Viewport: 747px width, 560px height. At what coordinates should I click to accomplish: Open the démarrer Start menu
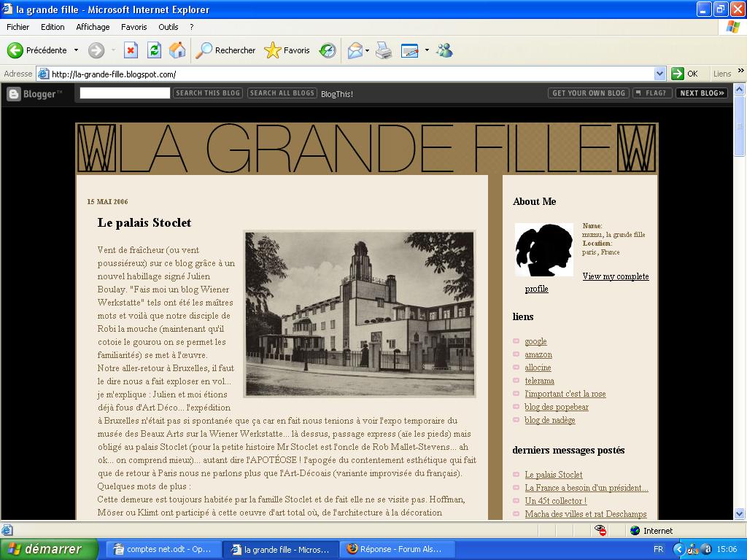49,549
